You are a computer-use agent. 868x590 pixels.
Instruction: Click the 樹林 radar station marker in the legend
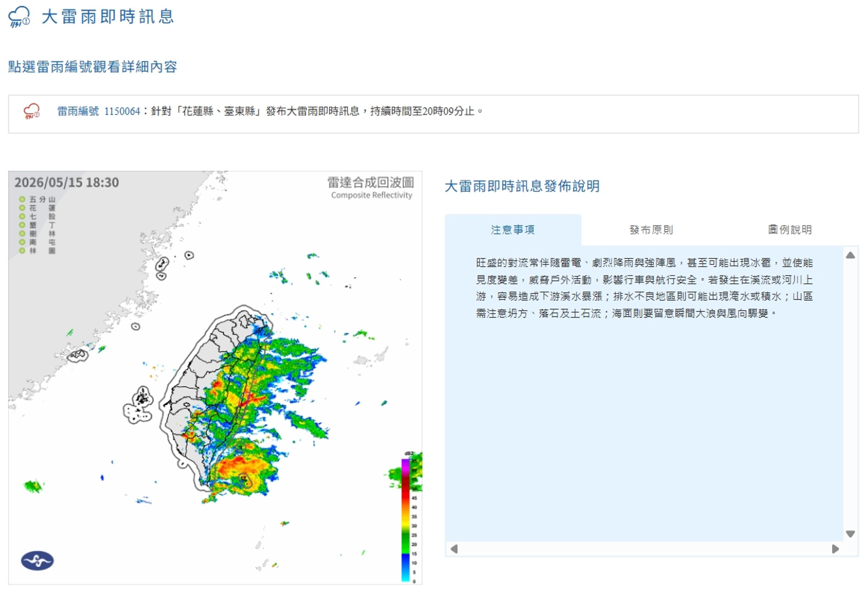(22, 234)
